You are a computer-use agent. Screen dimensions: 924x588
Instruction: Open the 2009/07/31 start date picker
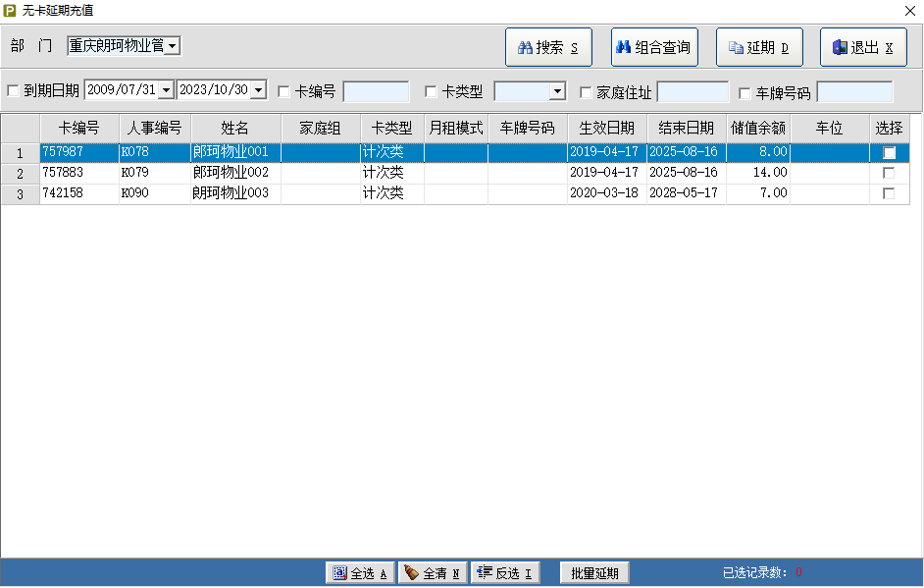pyautogui.click(x=166, y=90)
